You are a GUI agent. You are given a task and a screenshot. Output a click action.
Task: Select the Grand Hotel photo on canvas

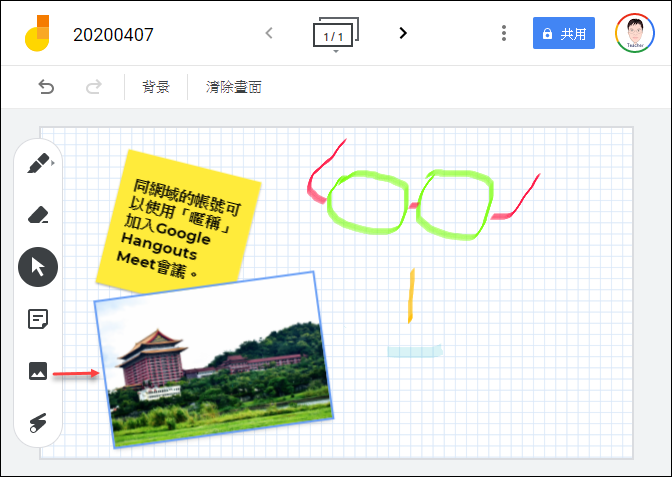click(x=213, y=360)
